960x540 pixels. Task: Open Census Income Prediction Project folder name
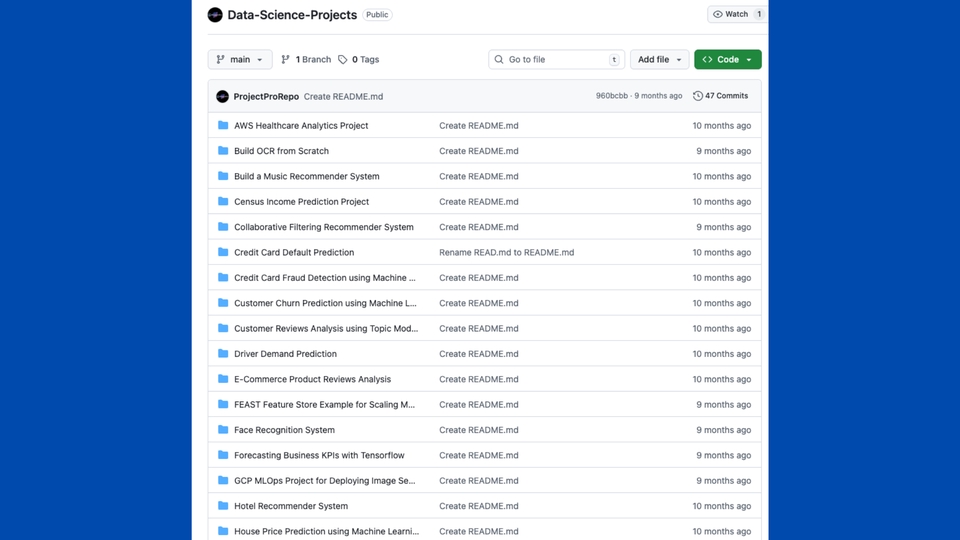click(x=301, y=201)
